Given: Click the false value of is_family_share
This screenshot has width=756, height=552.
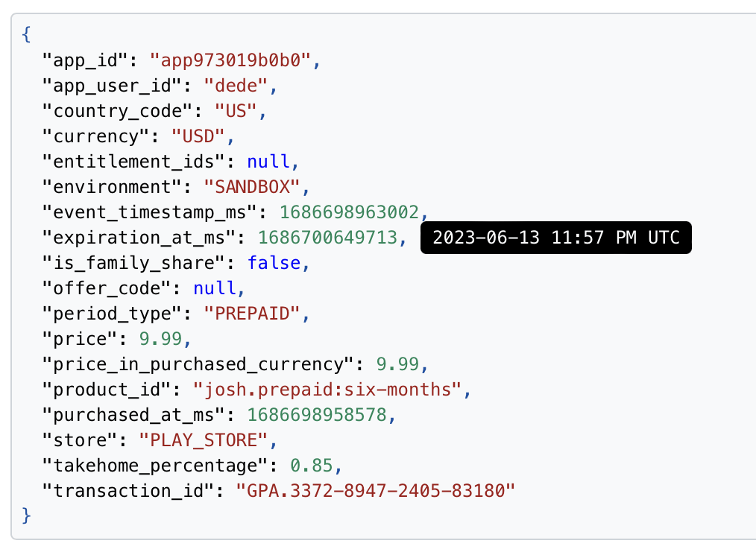Looking at the screenshot, I should 274,263.
